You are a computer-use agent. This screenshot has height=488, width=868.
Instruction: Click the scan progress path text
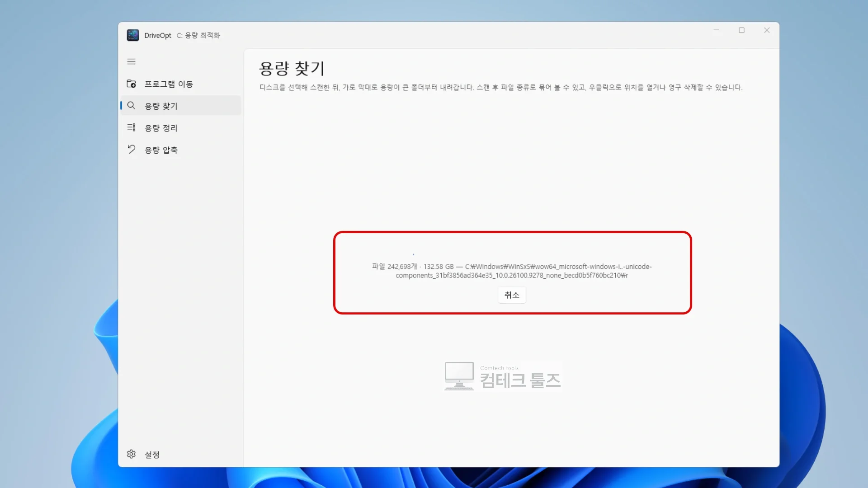pos(512,271)
